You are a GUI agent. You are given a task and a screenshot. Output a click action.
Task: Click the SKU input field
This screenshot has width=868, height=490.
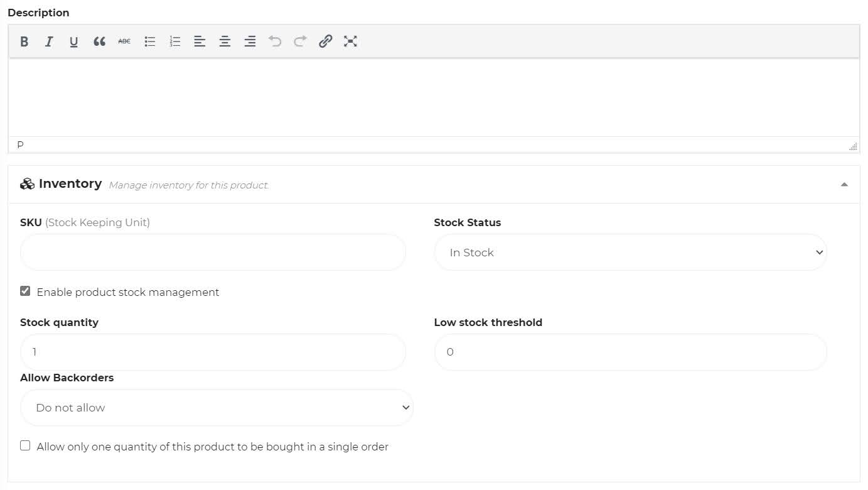(213, 253)
